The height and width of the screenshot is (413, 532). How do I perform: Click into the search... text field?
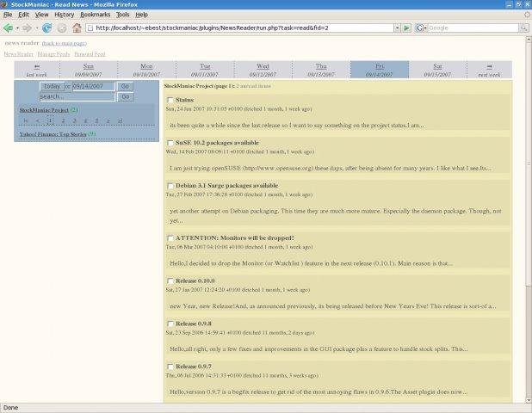point(76,96)
